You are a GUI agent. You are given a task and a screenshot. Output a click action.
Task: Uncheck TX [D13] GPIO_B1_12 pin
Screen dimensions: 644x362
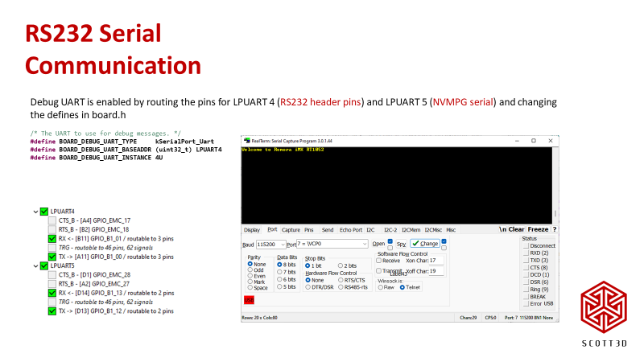click(52, 311)
